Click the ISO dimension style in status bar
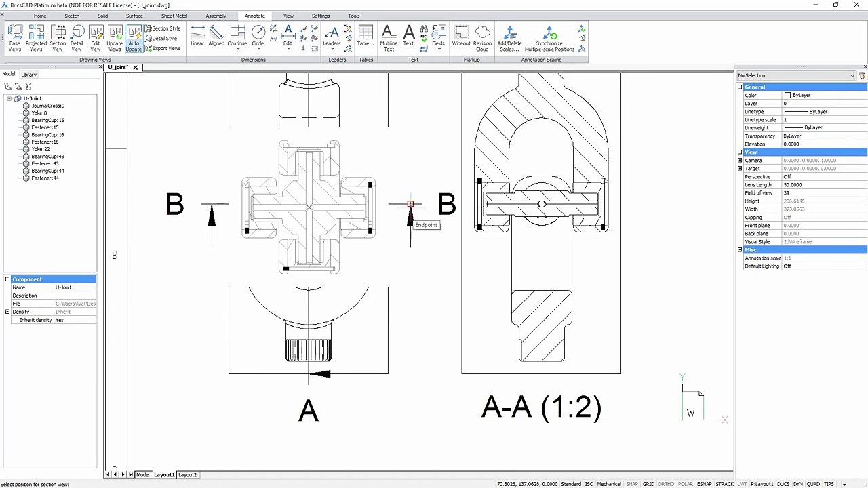 tap(589, 484)
